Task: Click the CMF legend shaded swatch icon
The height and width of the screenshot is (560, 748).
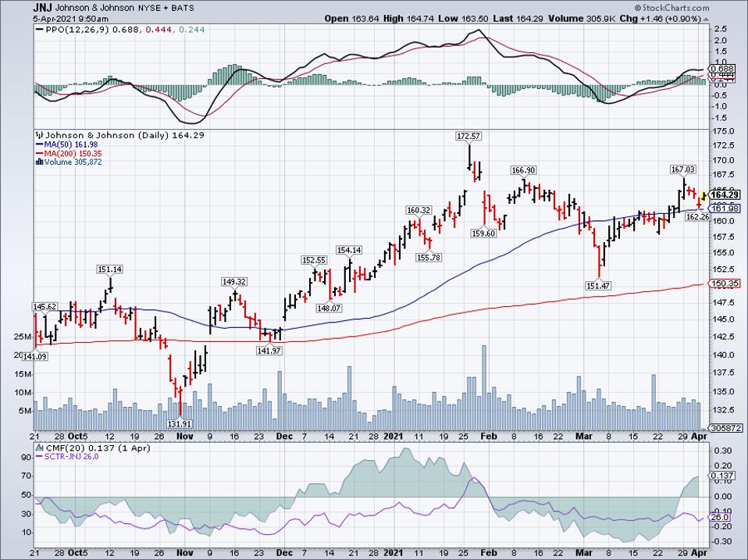Action: (39, 448)
